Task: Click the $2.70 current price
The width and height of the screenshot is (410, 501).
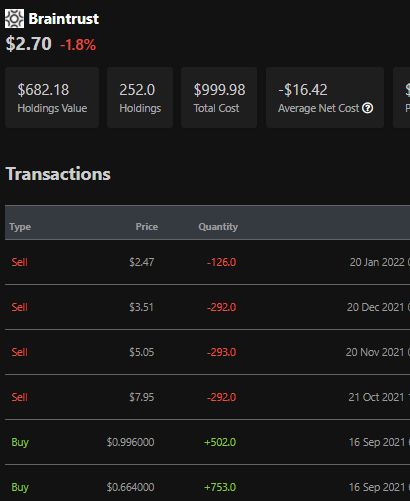Action: [29, 44]
